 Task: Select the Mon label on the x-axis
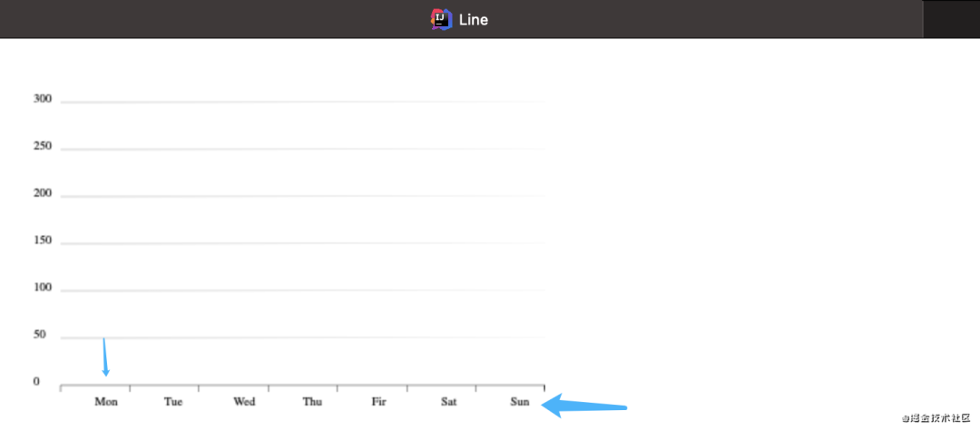click(106, 401)
